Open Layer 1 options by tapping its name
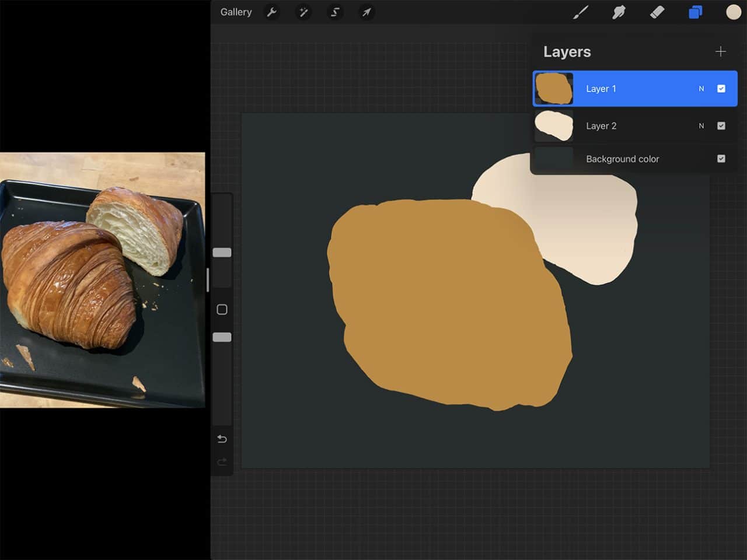Viewport: 747px width, 560px height. 601,88
